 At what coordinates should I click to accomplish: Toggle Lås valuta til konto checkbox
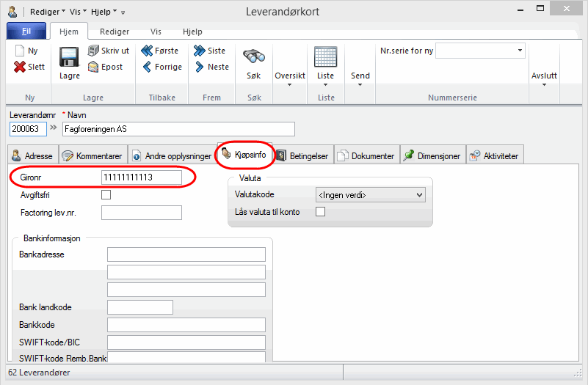click(x=319, y=212)
